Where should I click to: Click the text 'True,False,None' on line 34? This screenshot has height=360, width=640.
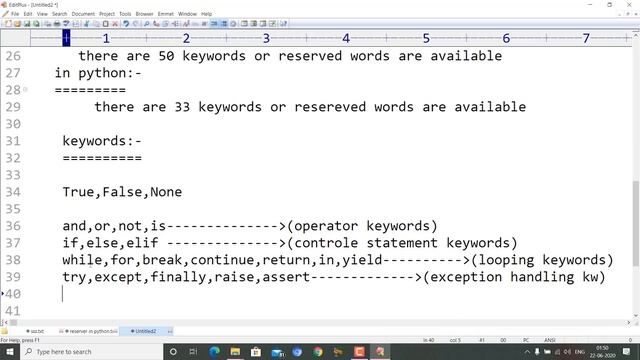click(x=122, y=192)
